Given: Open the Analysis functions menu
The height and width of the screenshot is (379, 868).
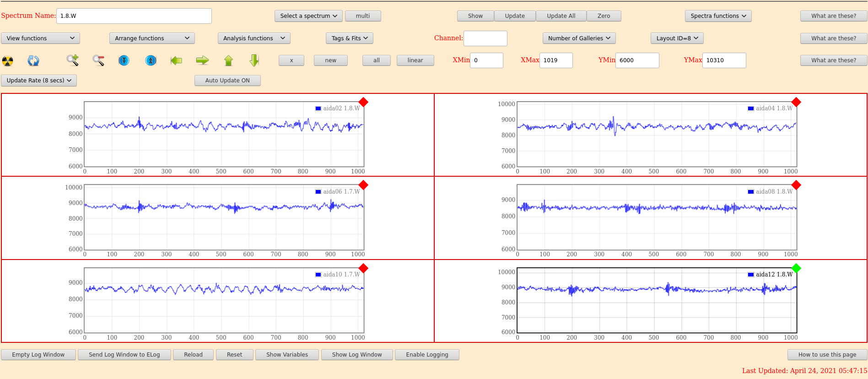Looking at the screenshot, I should click(253, 38).
